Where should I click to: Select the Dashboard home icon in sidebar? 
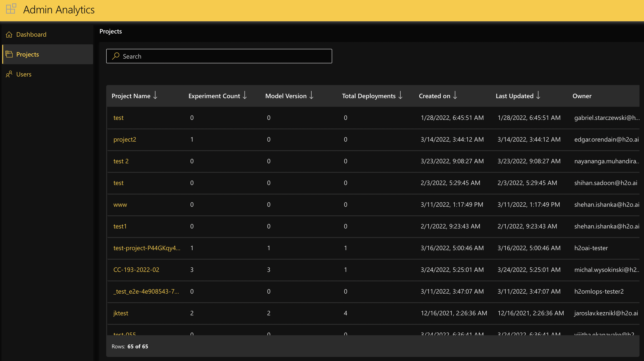point(9,34)
